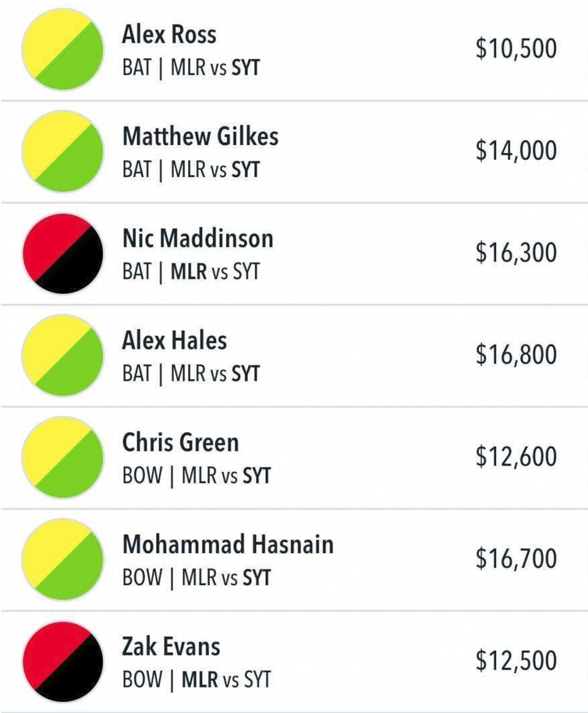The width and height of the screenshot is (588, 713).
Task: Click Mohammad Hasnain's yellow-green team icon
Action: pos(63,559)
